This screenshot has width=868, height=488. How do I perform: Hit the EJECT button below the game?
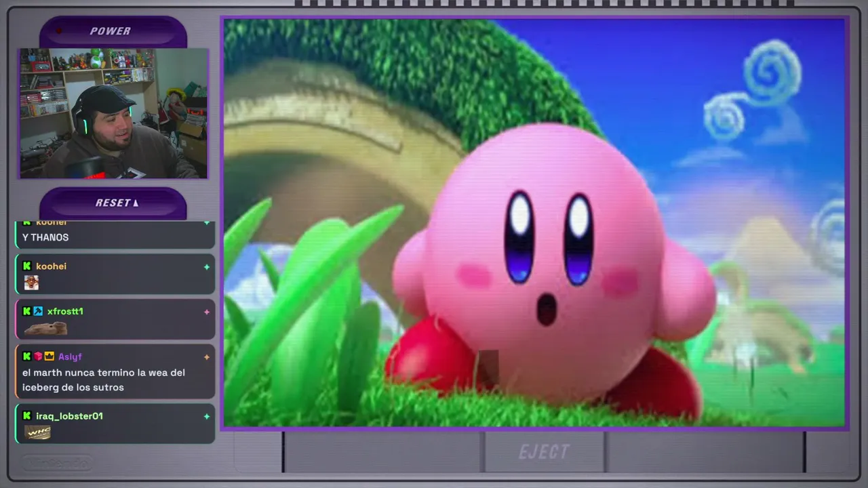(544, 452)
